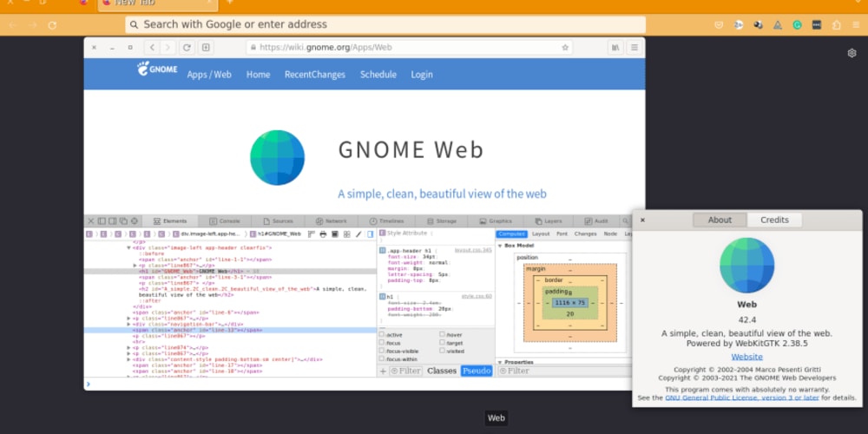Open GNOME Web hamburger menu

pyautogui.click(x=635, y=48)
